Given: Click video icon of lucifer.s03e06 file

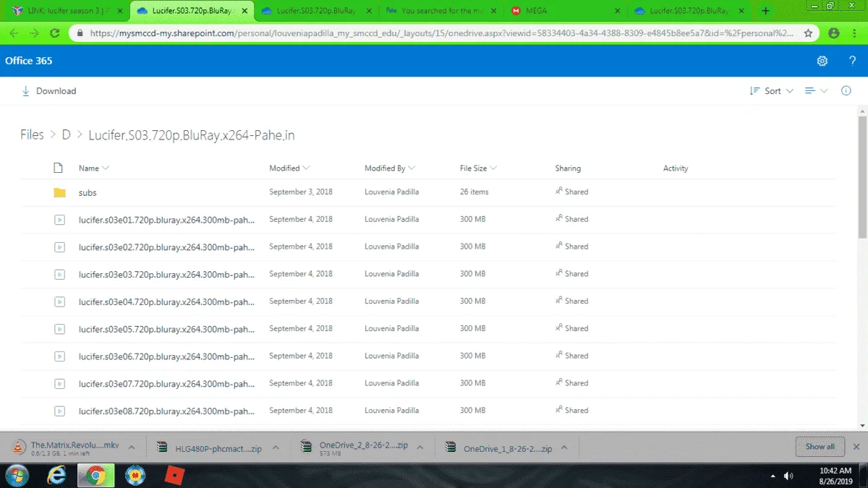Looking at the screenshot, I should coord(59,356).
